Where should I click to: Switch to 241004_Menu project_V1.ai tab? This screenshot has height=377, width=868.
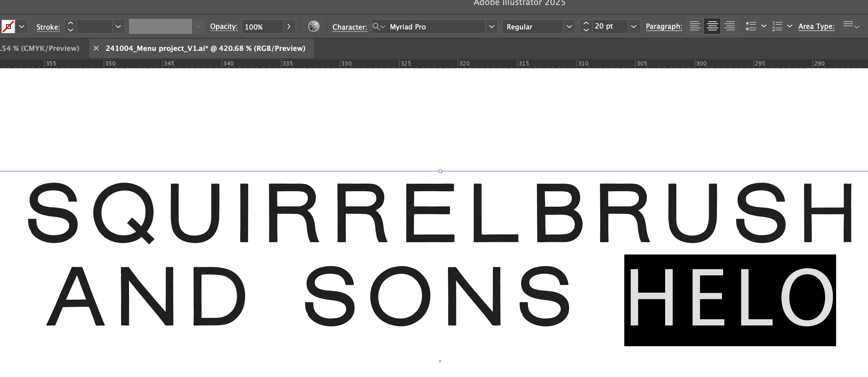pos(205,48)
